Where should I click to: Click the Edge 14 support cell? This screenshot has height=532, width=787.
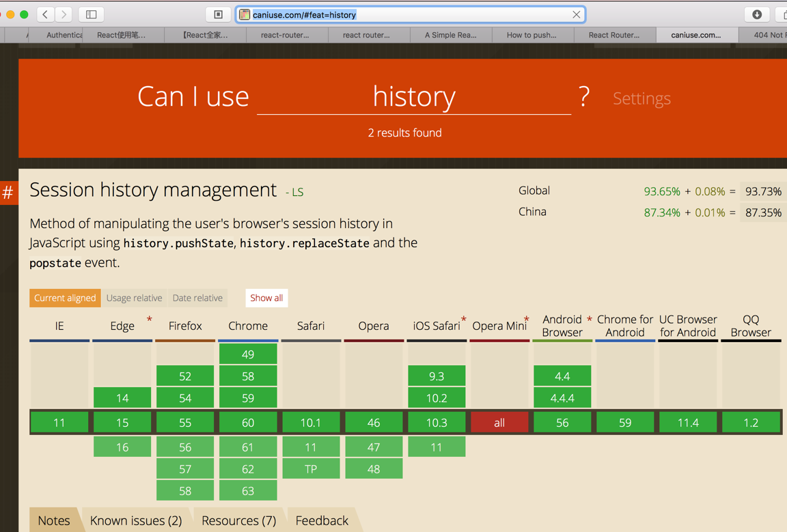click(122, 398)
